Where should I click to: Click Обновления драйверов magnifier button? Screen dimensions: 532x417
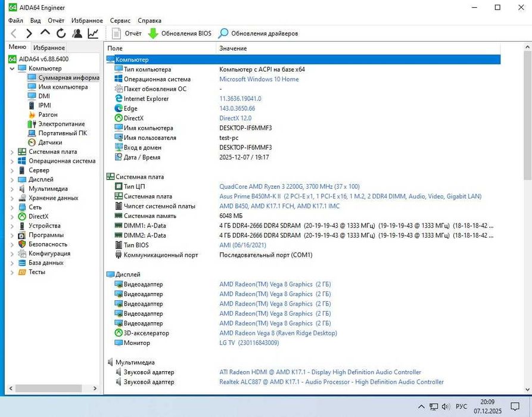258,33
